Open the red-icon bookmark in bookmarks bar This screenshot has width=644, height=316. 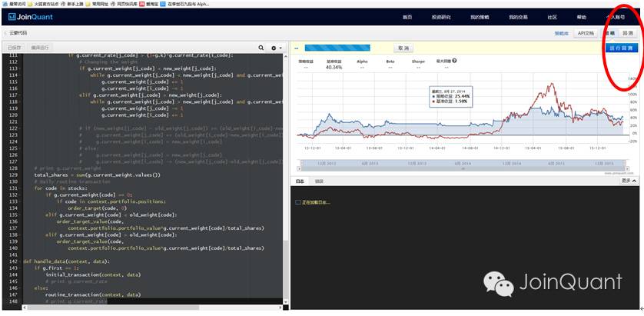point(149,4)
